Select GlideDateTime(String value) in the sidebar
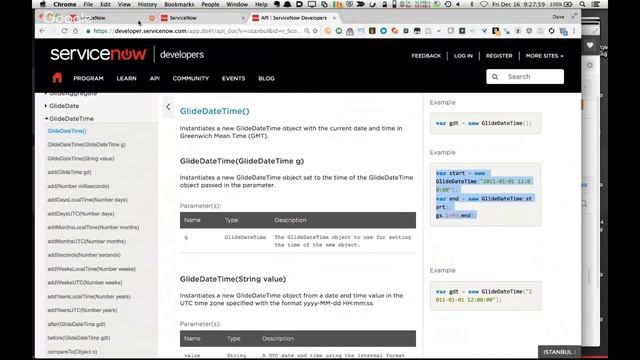Viewport: 640px width, 360px height. [x=81, y=158]
